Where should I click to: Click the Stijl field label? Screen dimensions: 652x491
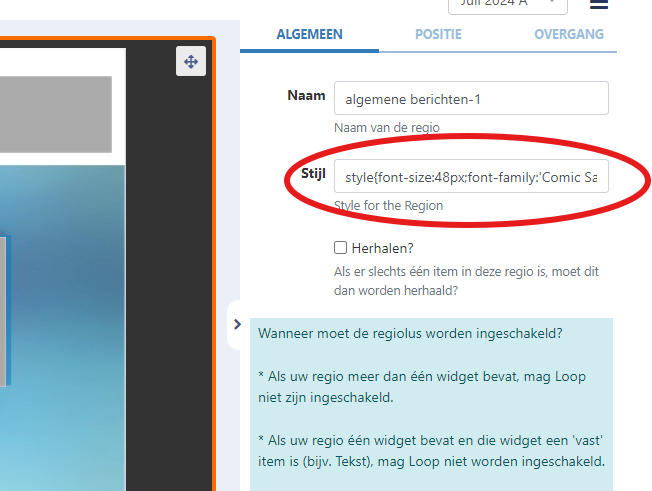pos(313,174)
